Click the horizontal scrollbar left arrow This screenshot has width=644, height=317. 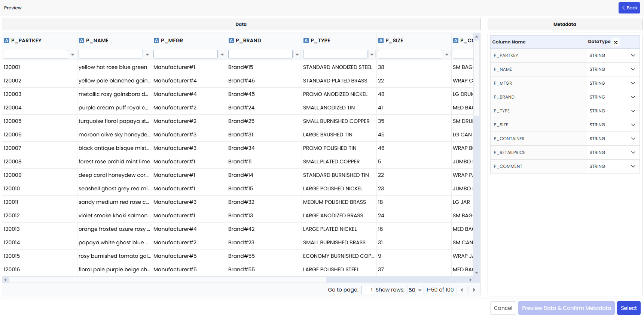pyautogui.click(x=5, y=280)
